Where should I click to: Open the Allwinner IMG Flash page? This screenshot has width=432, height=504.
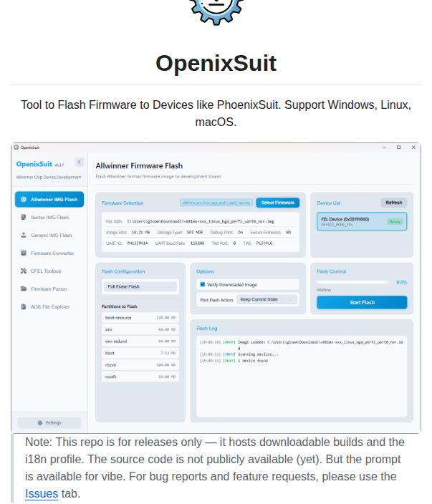[49, 199]
